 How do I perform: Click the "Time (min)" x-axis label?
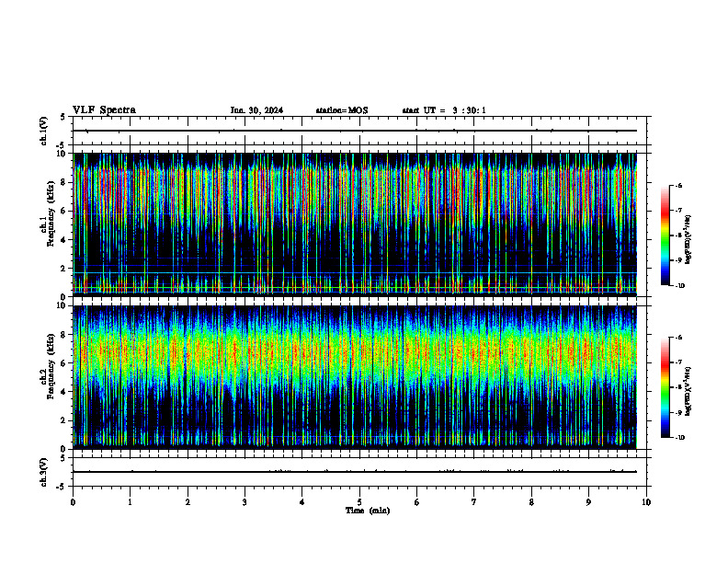coord(368,511)
